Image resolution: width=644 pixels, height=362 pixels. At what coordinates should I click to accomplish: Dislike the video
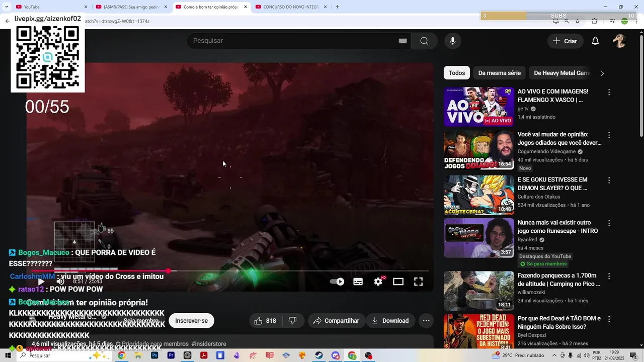pyautogui.click(x=292, y=321)
